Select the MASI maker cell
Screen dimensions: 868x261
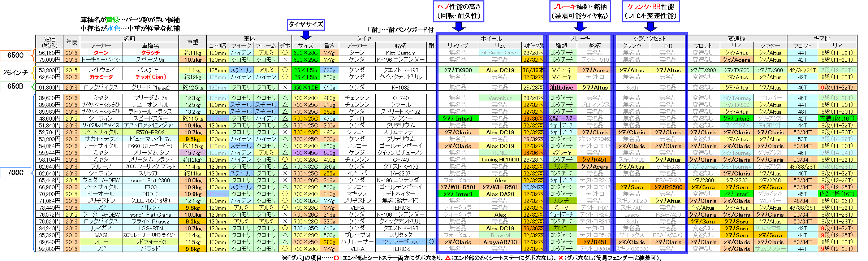coord(101,235)
